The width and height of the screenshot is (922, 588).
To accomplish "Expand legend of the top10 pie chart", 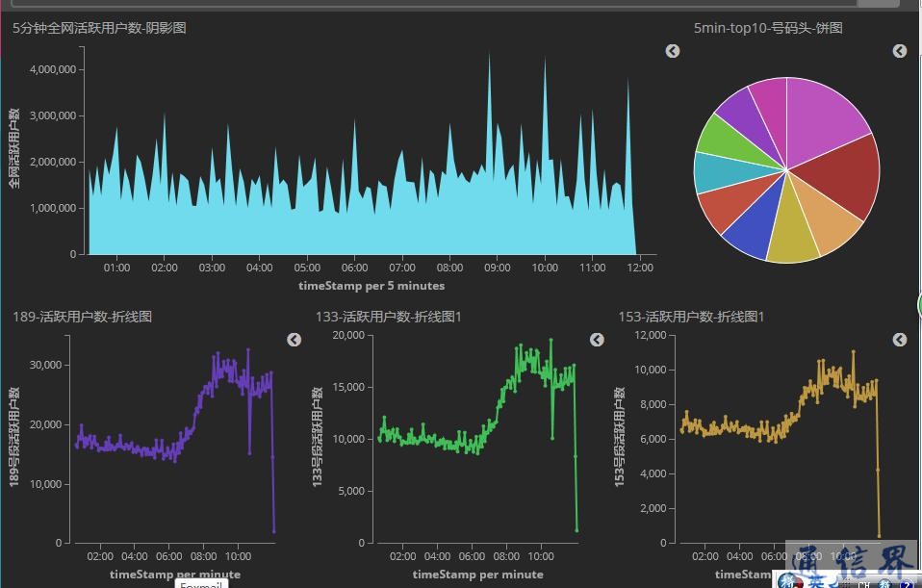I will (x=900, y=51).
